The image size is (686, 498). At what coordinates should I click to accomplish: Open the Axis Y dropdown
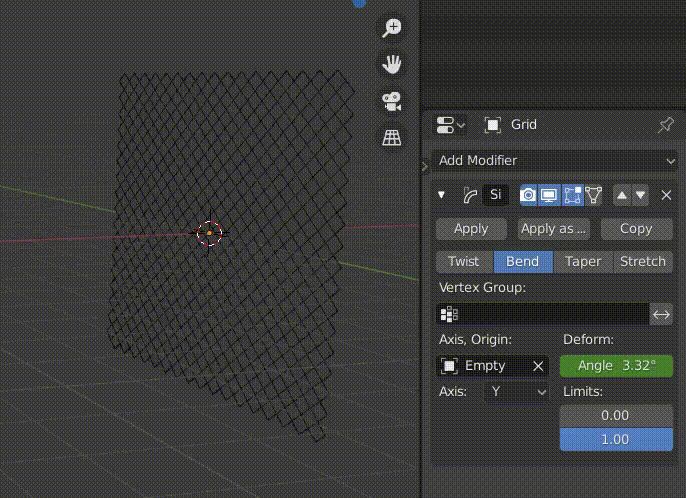point(516,392)
